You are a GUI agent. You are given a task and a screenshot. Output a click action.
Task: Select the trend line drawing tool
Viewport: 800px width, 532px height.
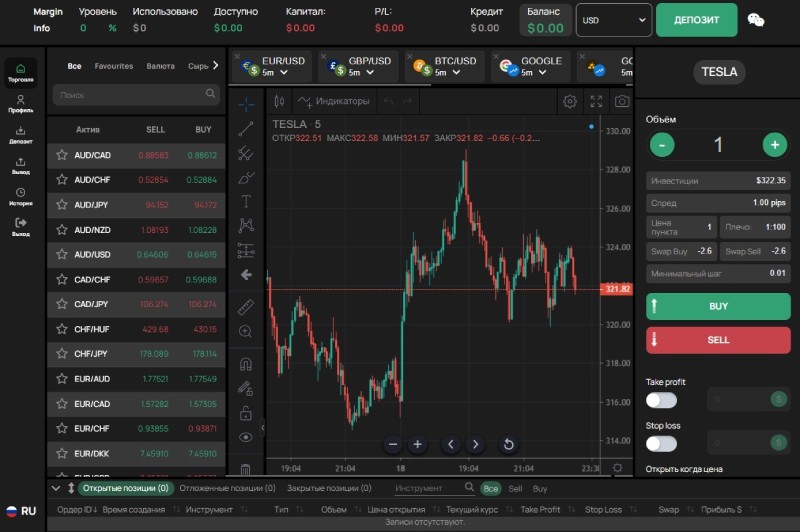[246, 129]
